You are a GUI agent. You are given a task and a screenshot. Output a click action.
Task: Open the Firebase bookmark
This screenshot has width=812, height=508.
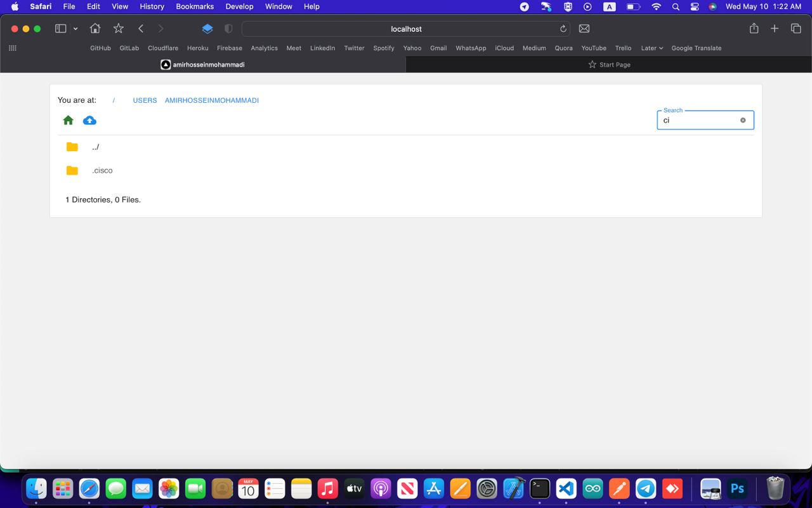(230, 48)
